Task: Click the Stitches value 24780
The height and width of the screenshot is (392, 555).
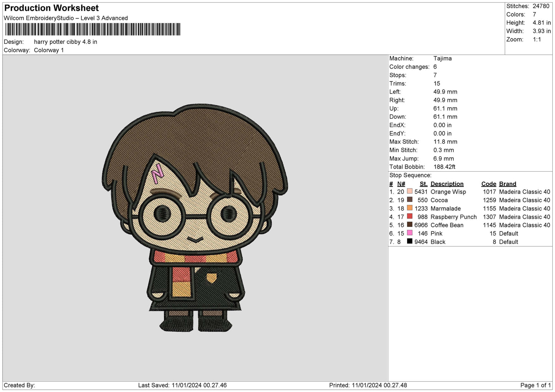Action: [541, 6]
